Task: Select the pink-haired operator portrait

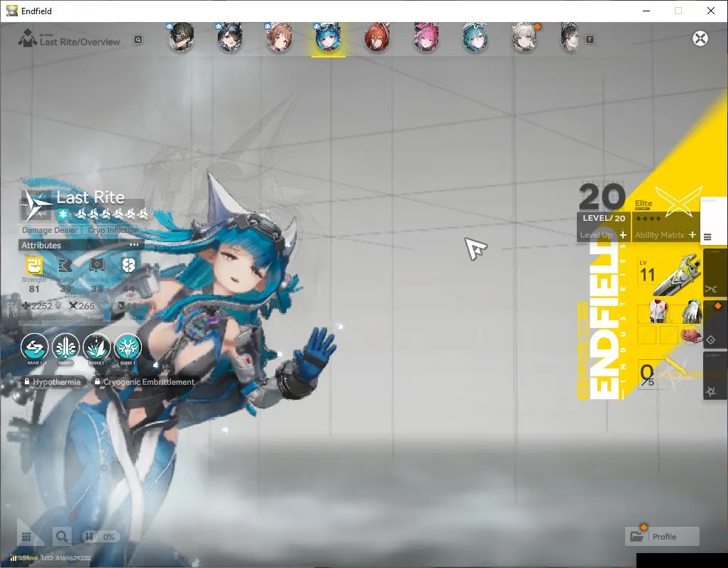Action: pyautogui.click(x=426, y=38)
